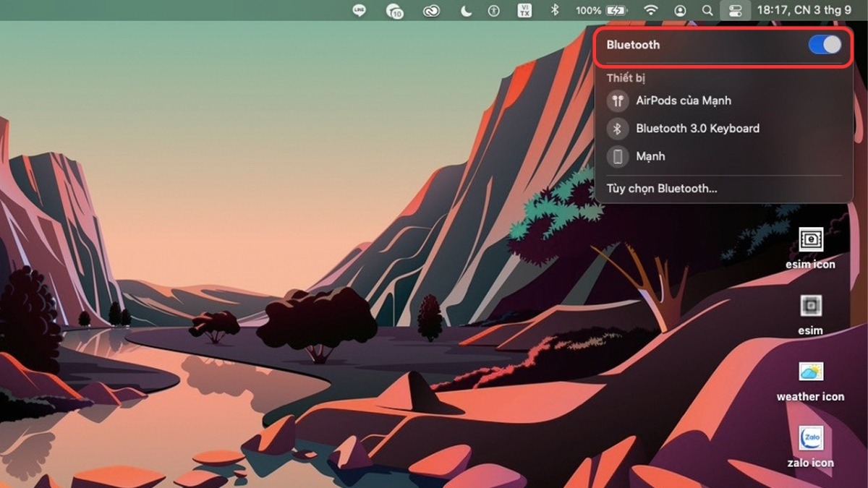Open Control Center icon
The width and height of the screenshot is (868, 488).
[736, 10]
